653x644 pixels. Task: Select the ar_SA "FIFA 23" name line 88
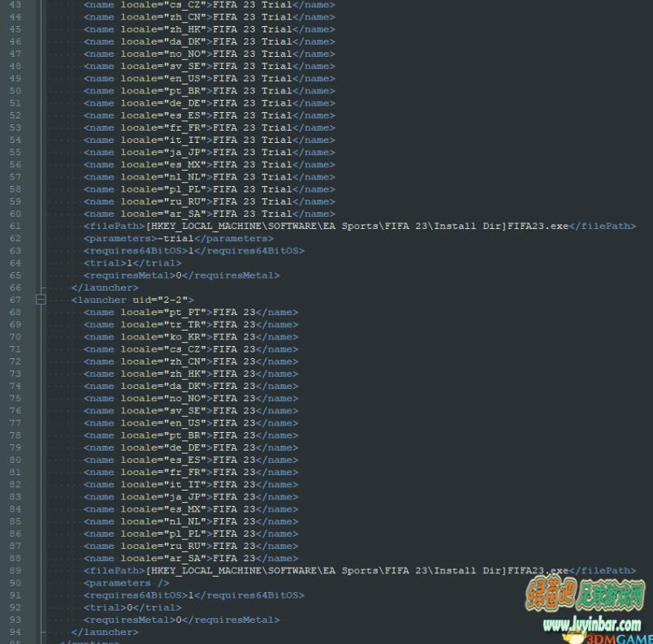[x=191, y=558]
